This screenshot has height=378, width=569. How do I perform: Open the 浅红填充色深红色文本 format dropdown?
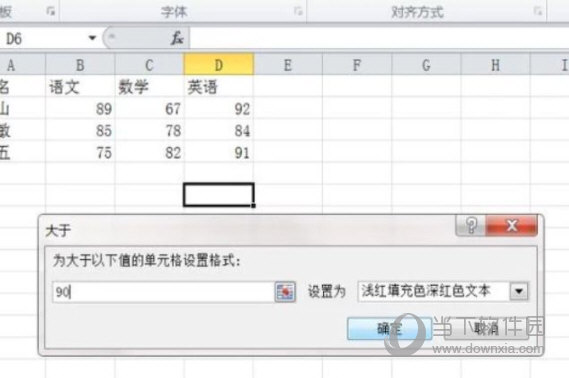coord(519,291)
